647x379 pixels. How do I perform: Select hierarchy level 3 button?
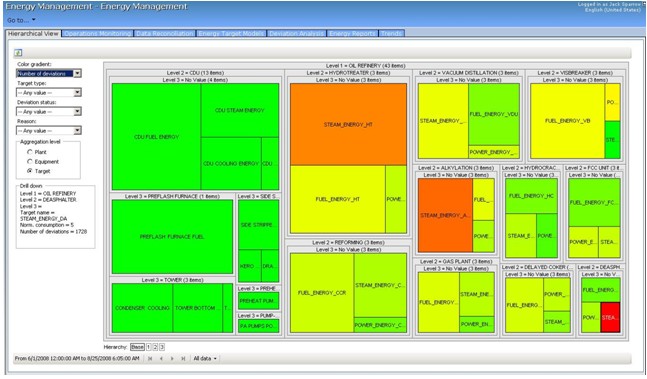click(162, 347)
